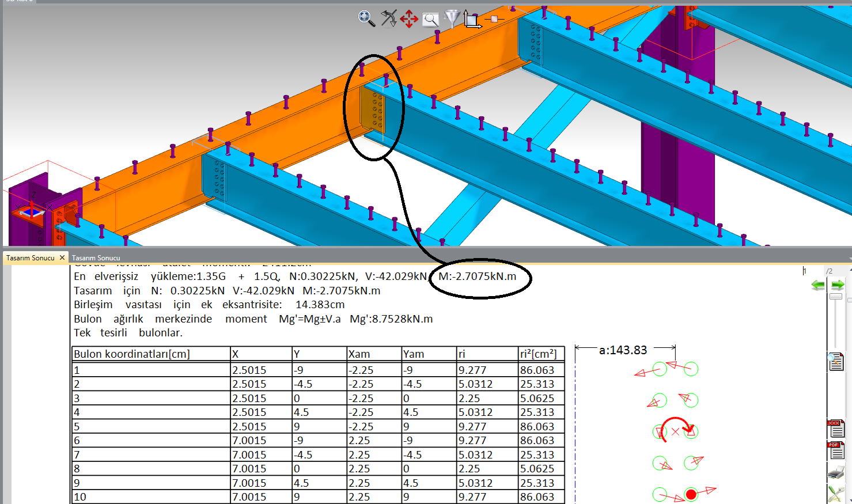Image resolution: width=852 pixels, height=504 pixels.
Task: Export the report as PDF
Action: click(836, 450)
